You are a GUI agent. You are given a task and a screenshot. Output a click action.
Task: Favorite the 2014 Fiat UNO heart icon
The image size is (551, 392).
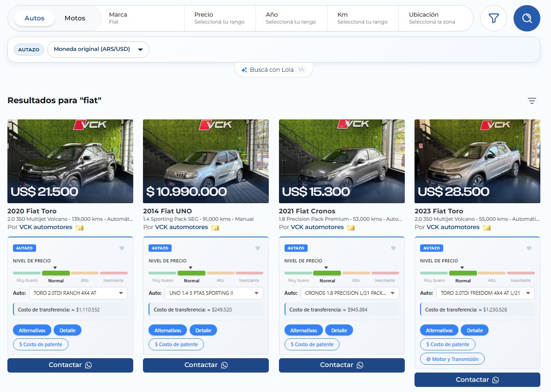pyautogui.click(x=258, y=248)
